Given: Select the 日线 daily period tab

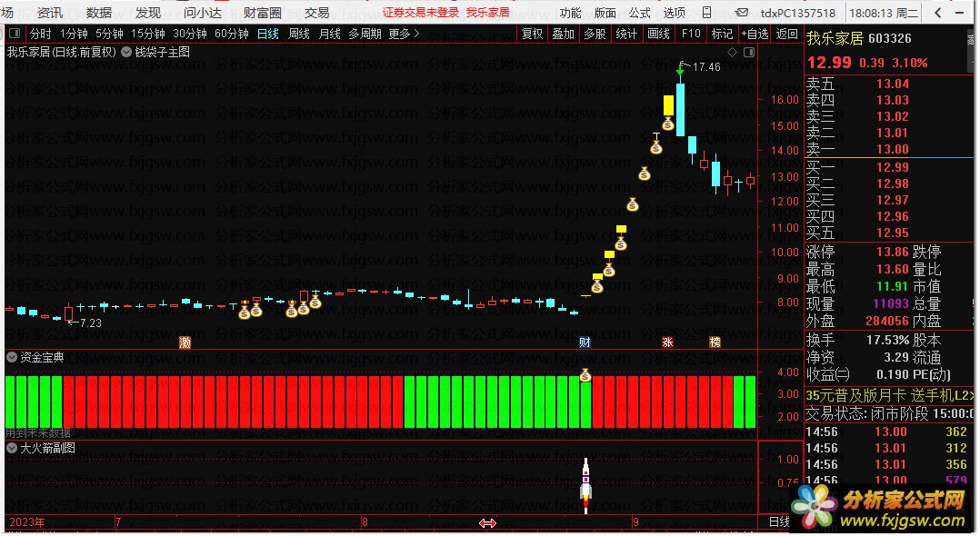Looking at the screenshot, I should coord(268,34).
